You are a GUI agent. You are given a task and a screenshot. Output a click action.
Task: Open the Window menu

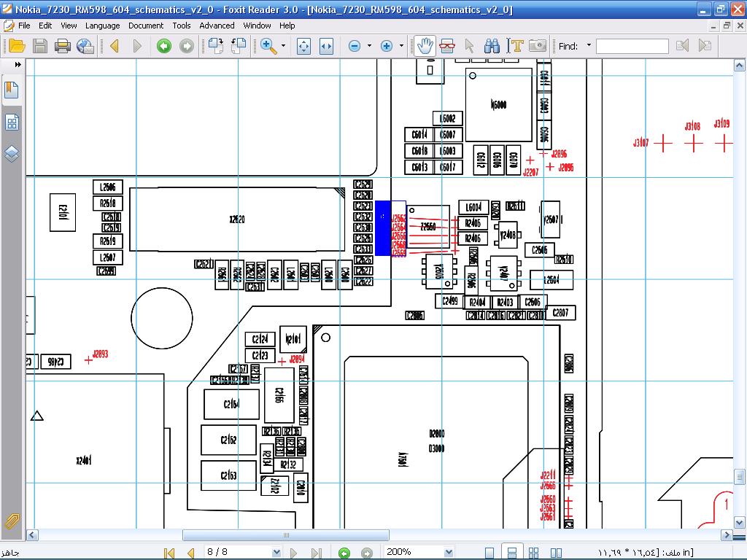(x=257, y=26)
